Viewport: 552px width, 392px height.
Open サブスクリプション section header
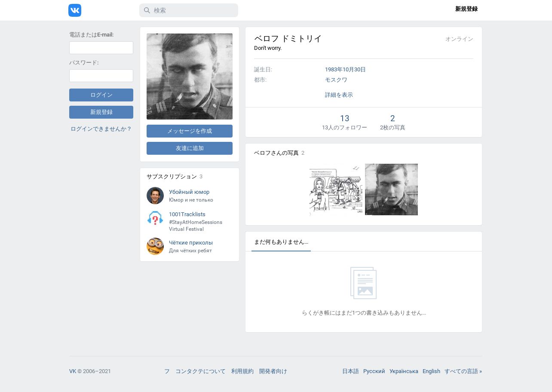point(172,177)
